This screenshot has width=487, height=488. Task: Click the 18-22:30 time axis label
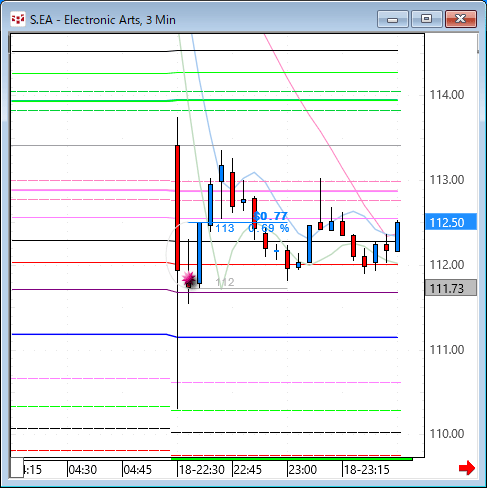202,470
